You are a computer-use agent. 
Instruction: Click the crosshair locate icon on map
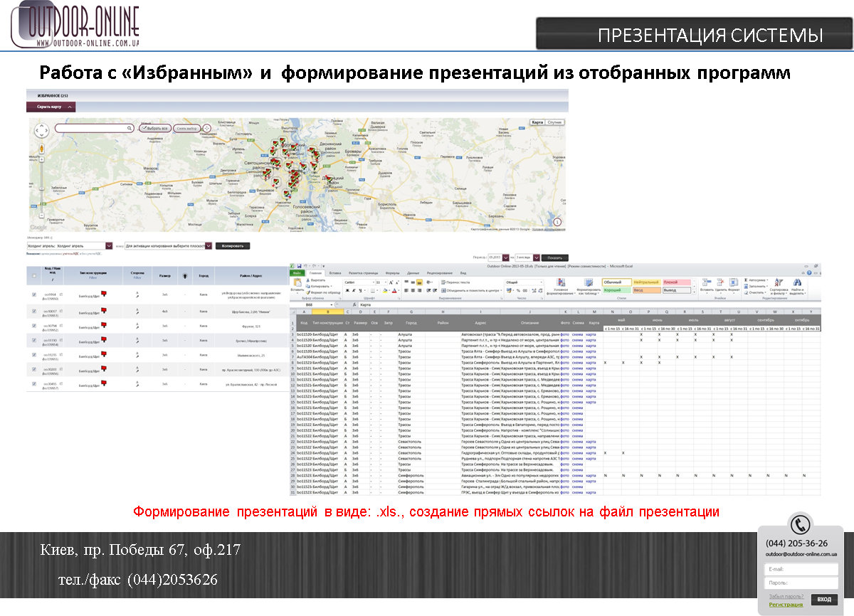click(207, 128)
